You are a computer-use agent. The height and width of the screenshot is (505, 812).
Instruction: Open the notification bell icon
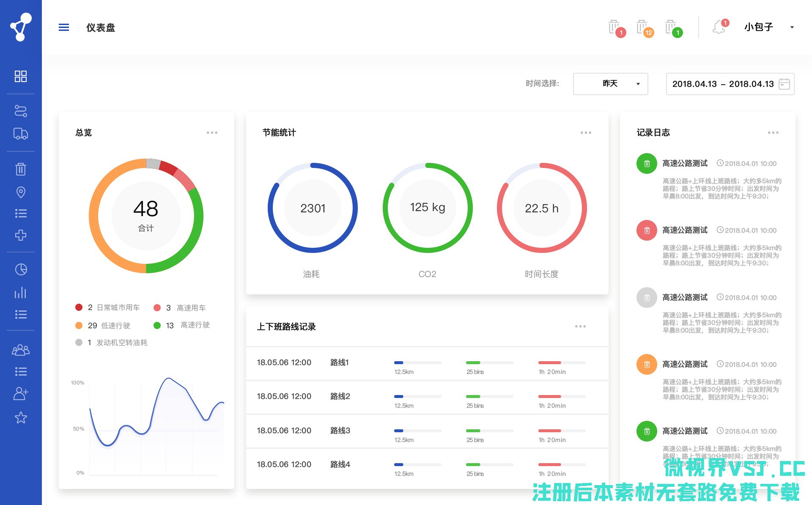click(x=719, y=27)
